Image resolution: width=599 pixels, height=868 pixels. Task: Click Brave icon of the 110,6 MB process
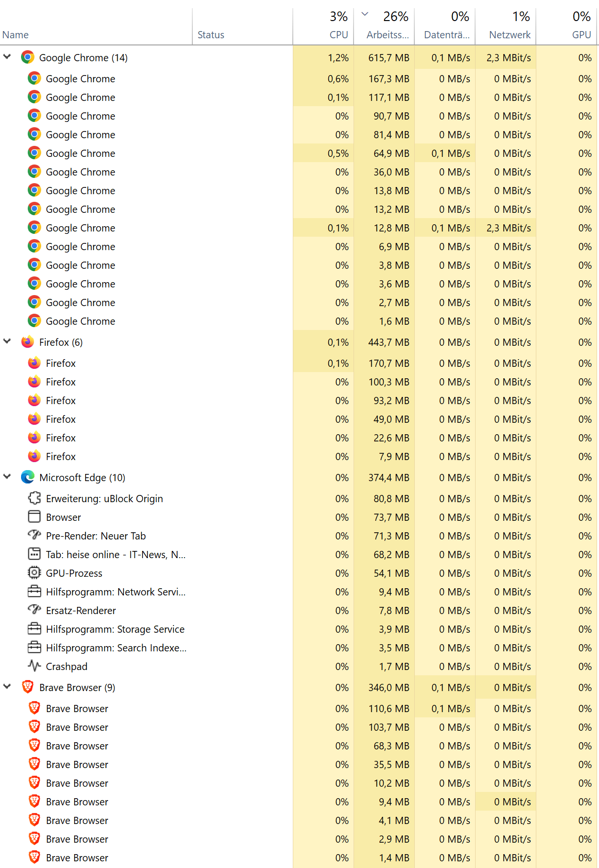34,708
